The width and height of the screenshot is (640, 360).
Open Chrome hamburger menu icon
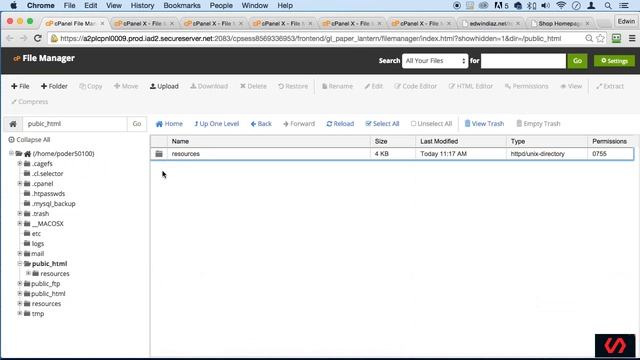click(632, 38)
